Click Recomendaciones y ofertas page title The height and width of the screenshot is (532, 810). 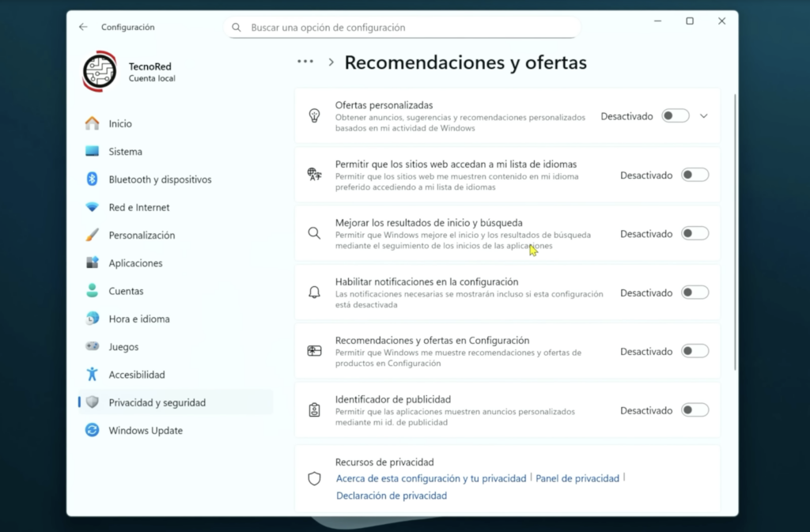(x=465, y=62)
